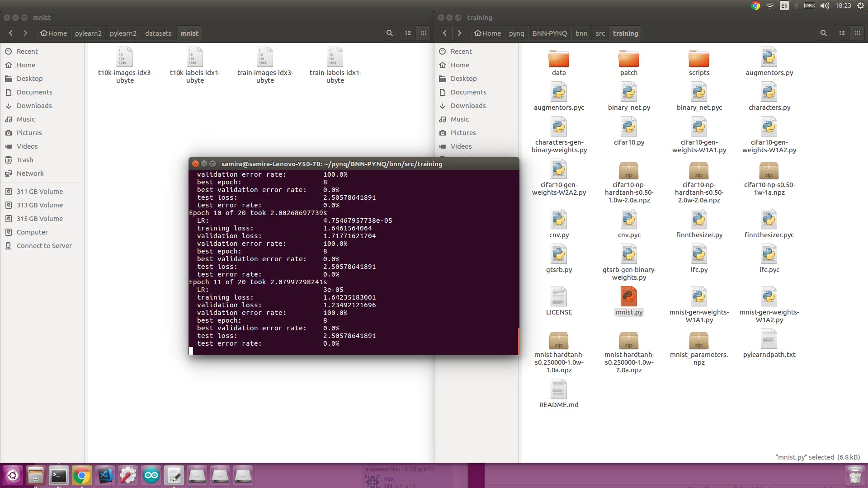This screenshot has width=868, height=488.
Task: Select augmentors.py file icon
Action: tap(769, 57)
